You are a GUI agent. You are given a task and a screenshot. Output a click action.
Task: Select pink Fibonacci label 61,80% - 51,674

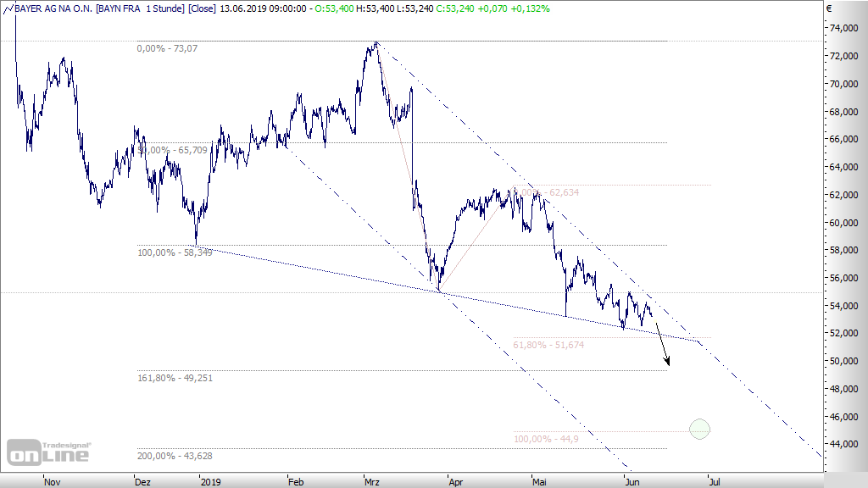(548, 345)
